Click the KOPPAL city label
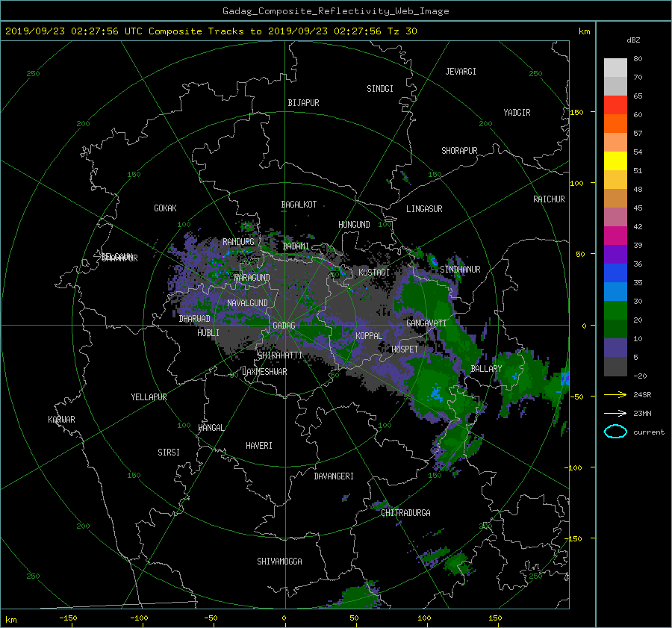The image size is (672, 628). (x=369, y=336)
